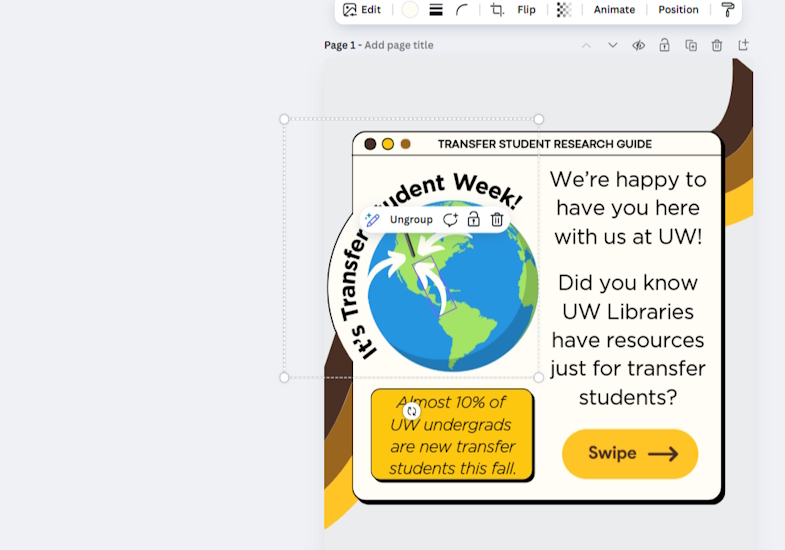
Task: Delete Page 1 with the trash icon
Action: pos(717,46)
